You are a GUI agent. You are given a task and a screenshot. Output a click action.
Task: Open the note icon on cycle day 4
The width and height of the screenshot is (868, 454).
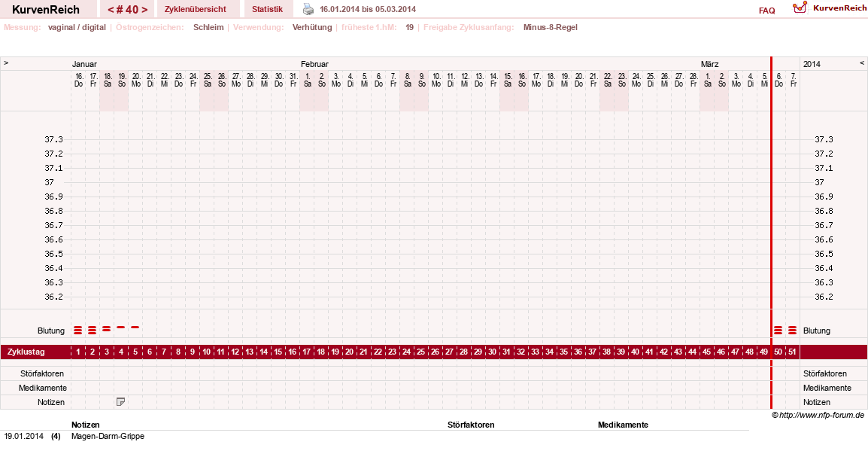click(120, 402)
